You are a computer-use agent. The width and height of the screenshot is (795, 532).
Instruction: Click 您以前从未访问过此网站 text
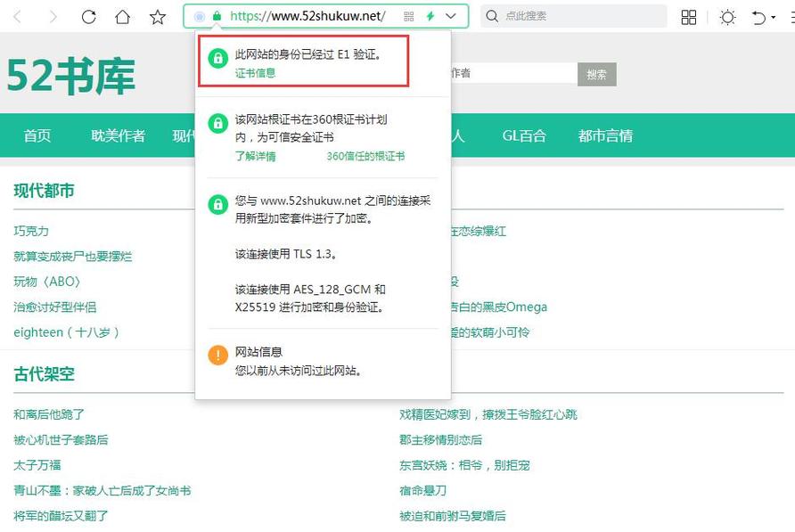point(299,372)
